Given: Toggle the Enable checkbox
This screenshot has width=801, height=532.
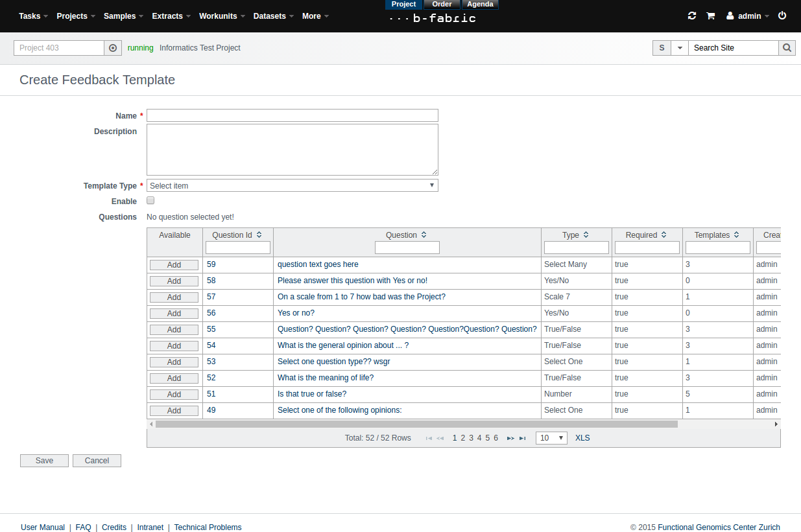Looking at the screenshot, I should point(150,201).
